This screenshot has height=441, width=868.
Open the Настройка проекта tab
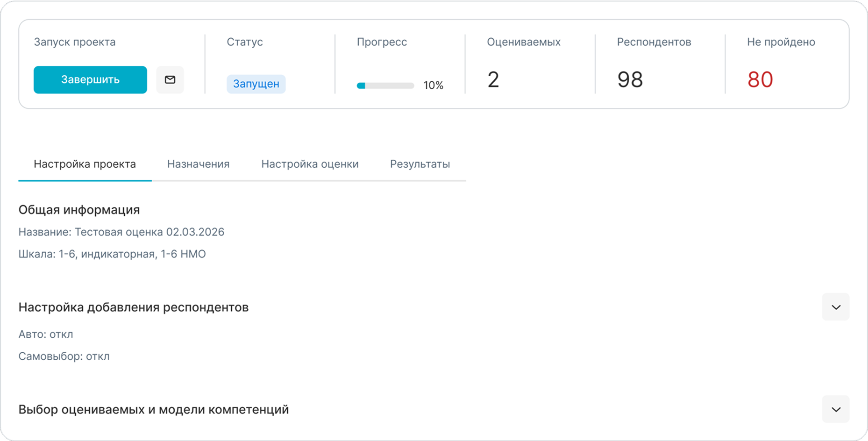coord(85,164)
